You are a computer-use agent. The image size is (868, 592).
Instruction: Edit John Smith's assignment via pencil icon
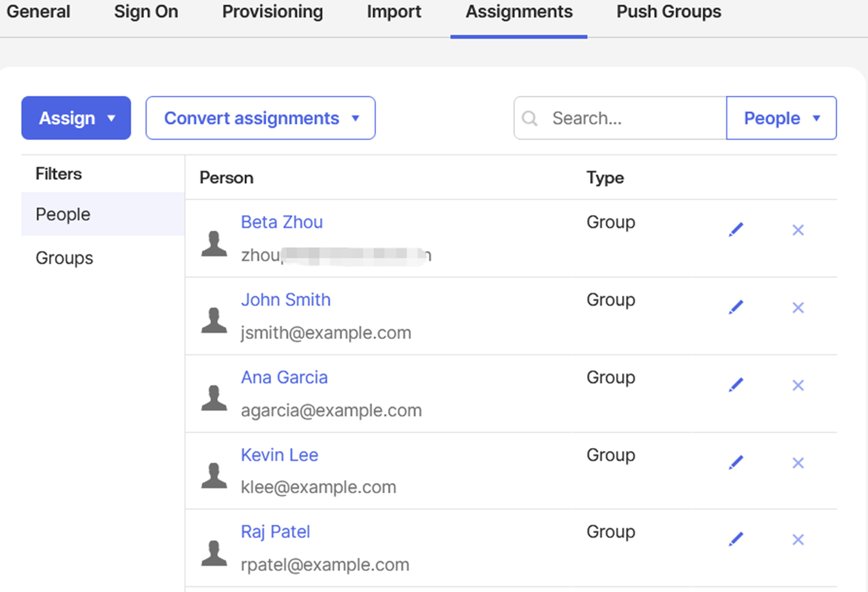(x=735, y=307)
